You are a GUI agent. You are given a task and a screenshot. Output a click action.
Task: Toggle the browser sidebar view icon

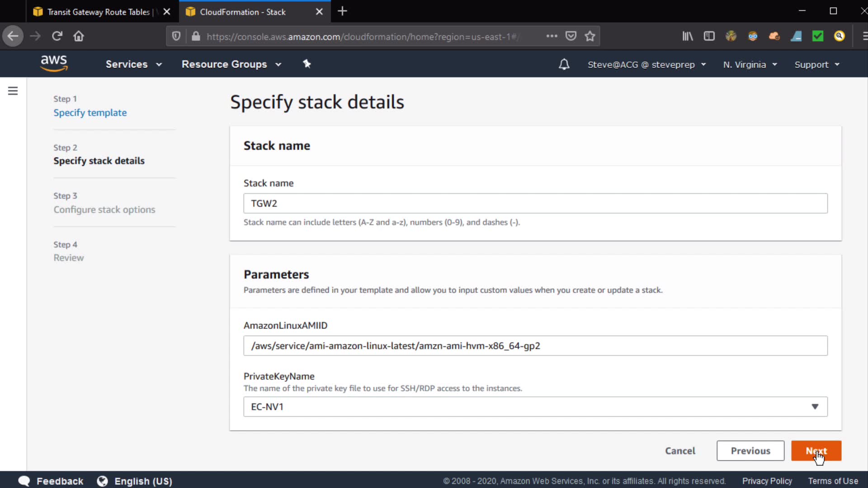[709, 36]
